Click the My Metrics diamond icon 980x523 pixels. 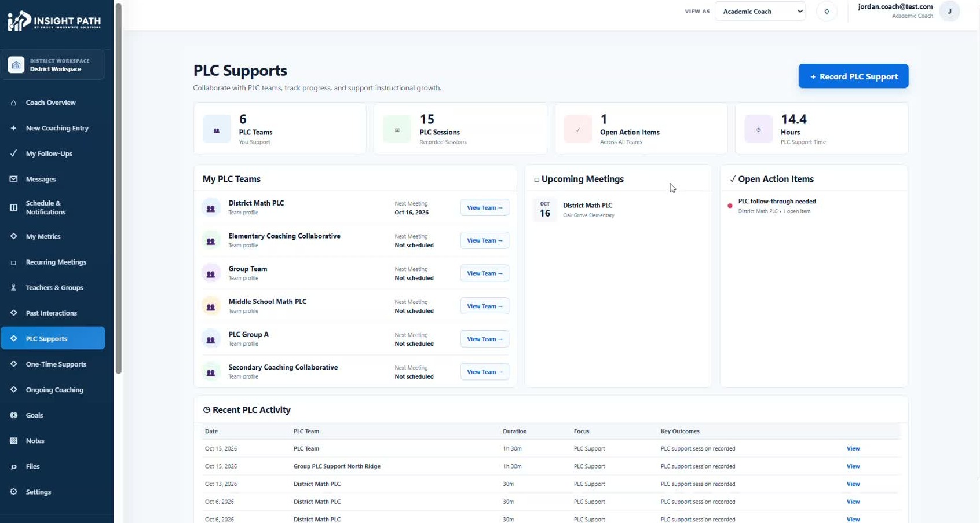click(x=13, y=236)
